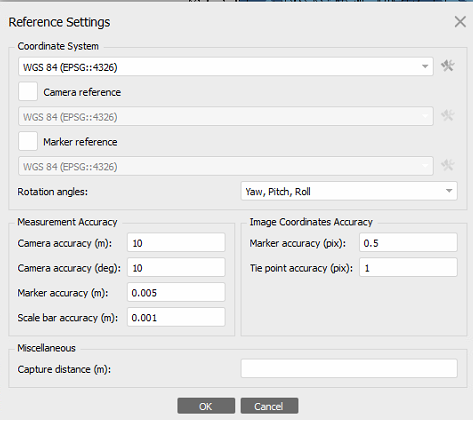Click the Cancel button
The image size is (475, 422).
click(x=269, y=406)
